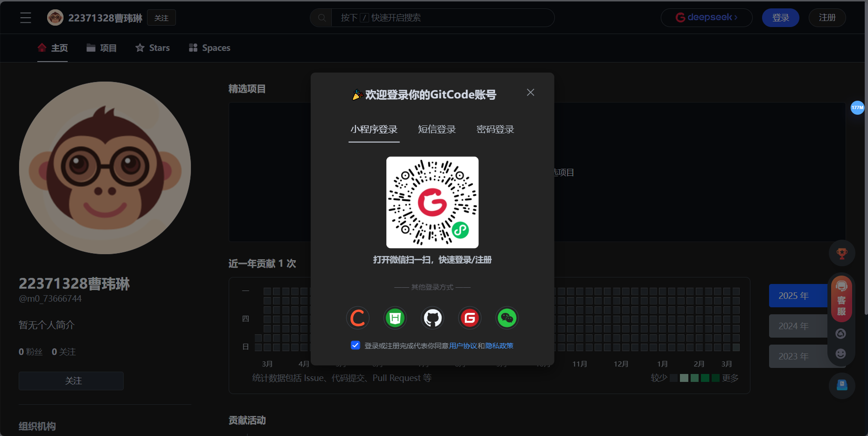Select the 2025 年 contribution year
This screenshot has height=436, width=868.
[798, 296]
